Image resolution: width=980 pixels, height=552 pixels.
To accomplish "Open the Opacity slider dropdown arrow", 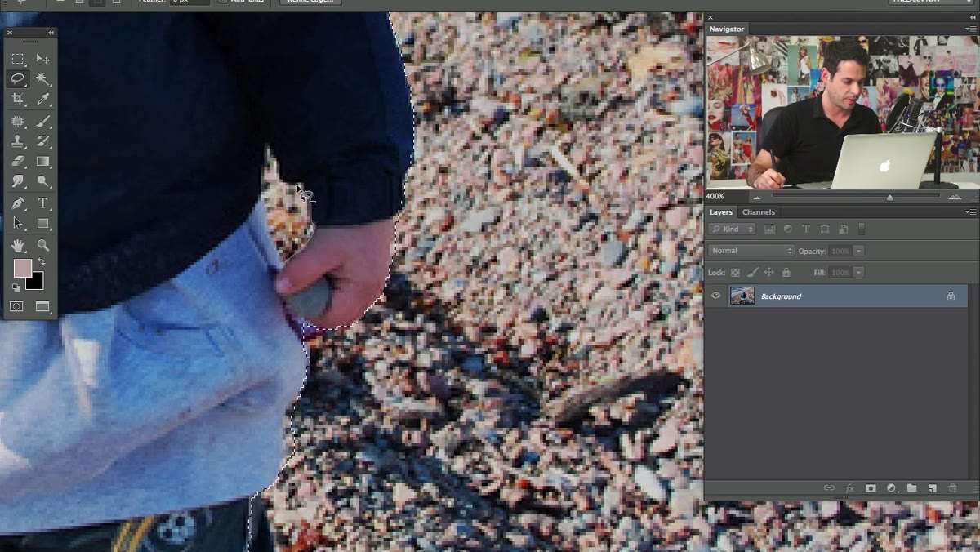I will point(859,251).
